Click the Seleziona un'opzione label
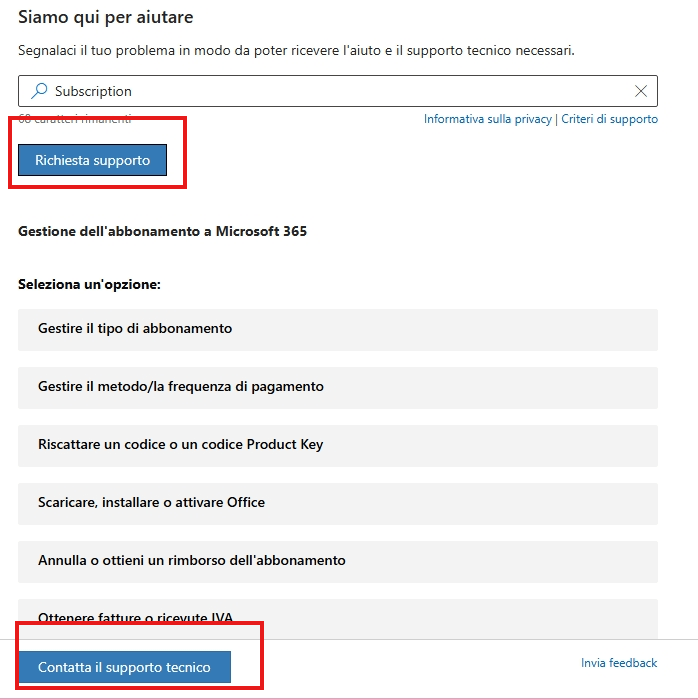 tap(89, 284)
